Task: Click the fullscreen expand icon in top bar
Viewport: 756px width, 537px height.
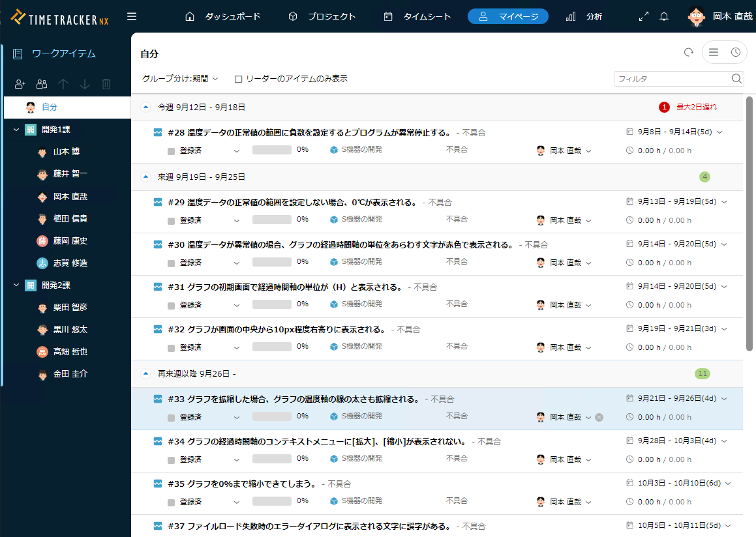Action: 643,16
